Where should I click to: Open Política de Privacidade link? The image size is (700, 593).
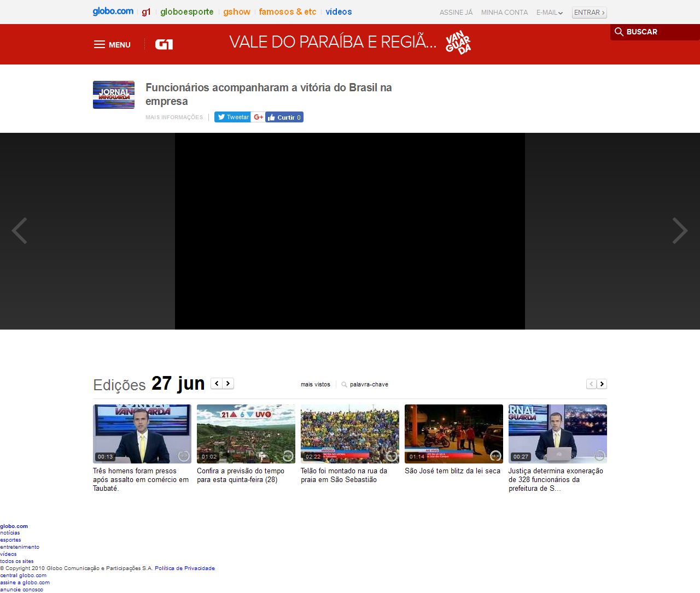[184, 568]
